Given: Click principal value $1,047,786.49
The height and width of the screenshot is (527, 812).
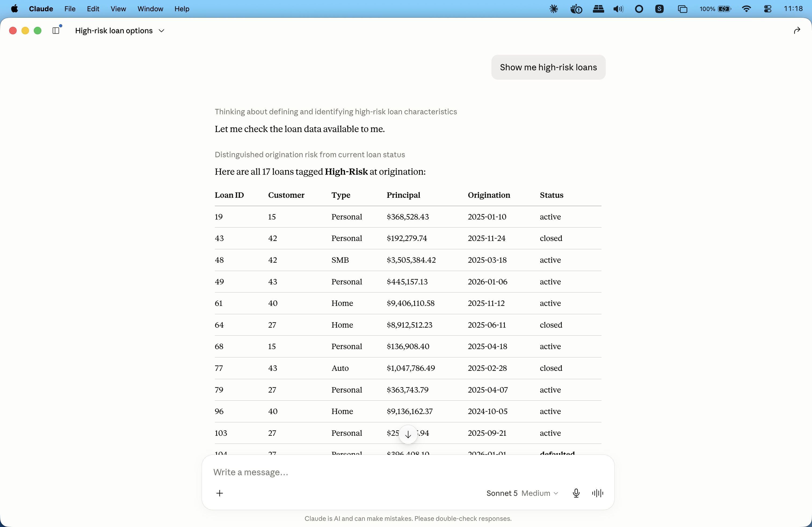Looking at the screenshot, I should click(411, 368).
